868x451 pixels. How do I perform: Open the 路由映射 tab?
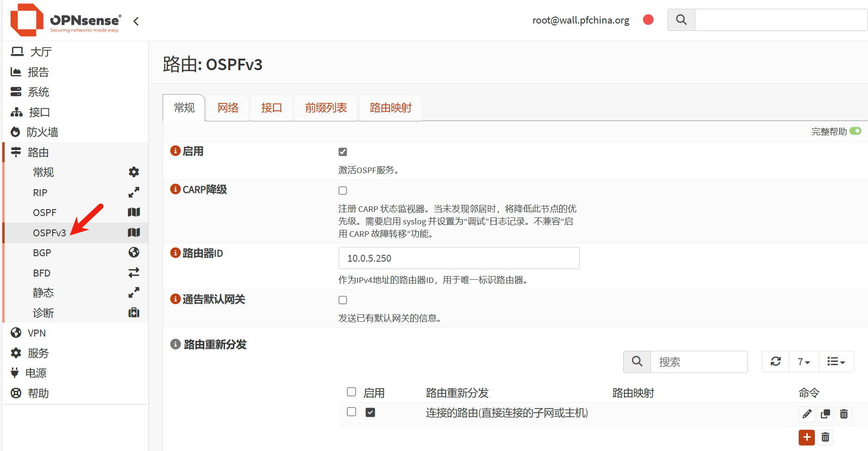pyautogui.click(x=390, y=108)
